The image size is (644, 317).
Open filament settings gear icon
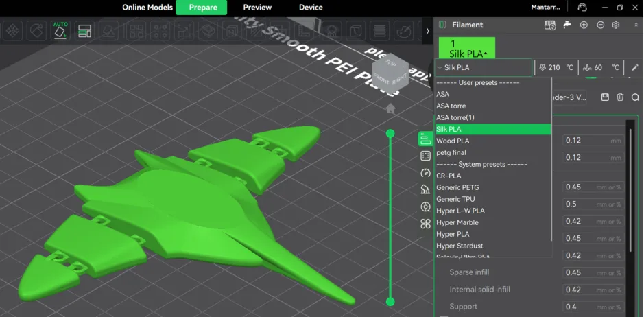(616, 25)
